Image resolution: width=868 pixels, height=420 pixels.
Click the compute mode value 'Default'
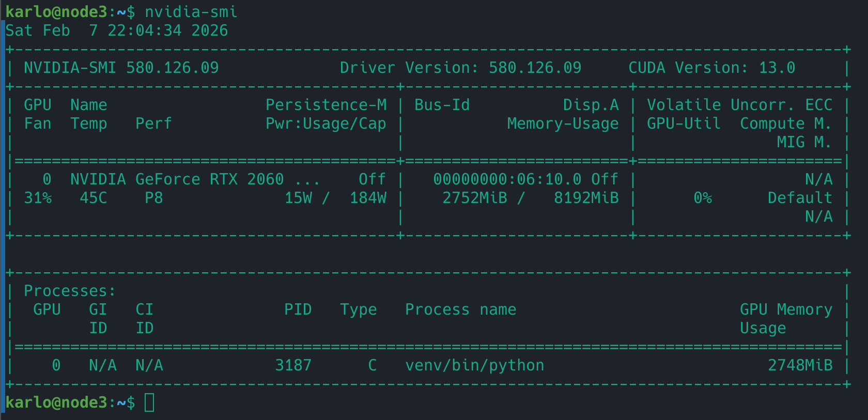pos(800,198)
